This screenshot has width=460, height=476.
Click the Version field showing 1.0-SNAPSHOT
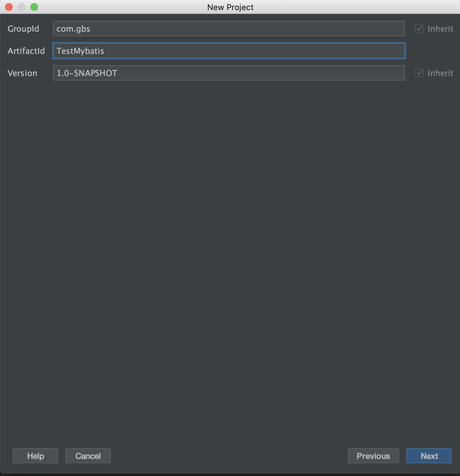click(x=229, y=73)
